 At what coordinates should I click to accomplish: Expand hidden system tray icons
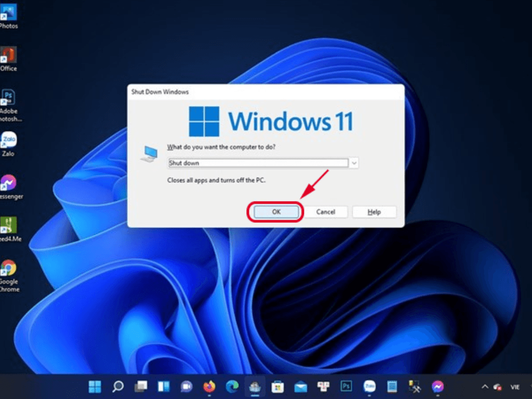484,387
